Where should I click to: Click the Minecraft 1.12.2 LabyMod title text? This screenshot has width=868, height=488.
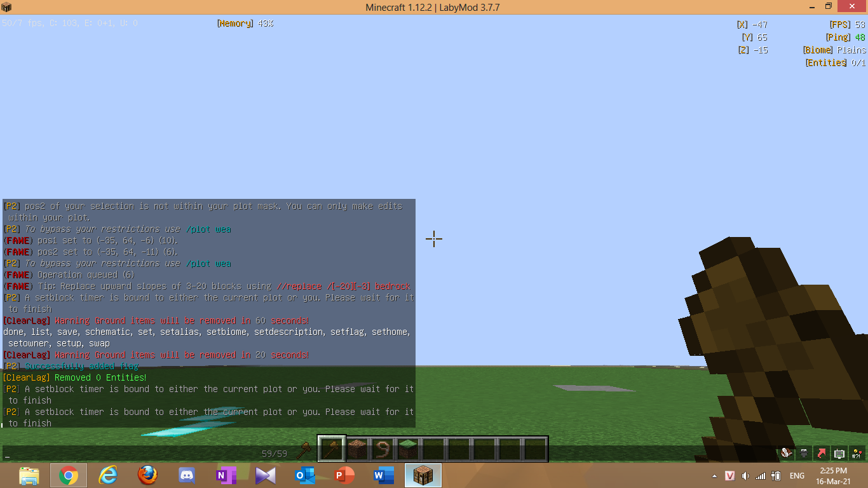[434, 7]
